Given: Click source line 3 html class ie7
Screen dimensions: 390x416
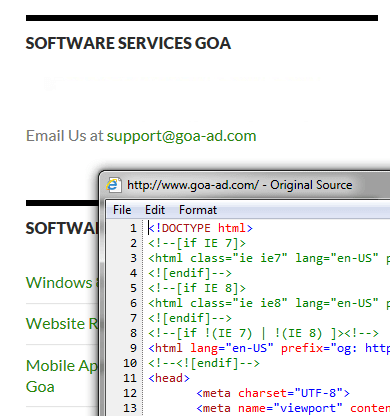Looking at the screenshot, I should (269, 258).
